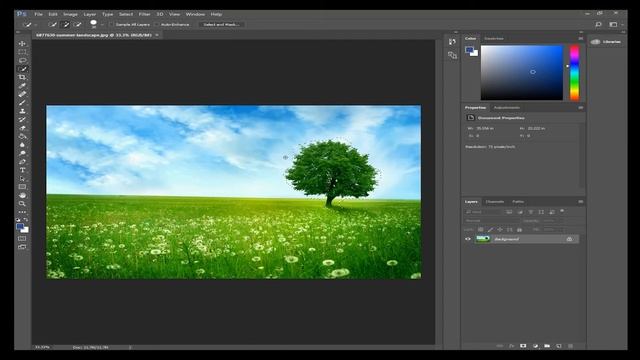
Task: Select the Lasso tool
Action: (22, 60)
